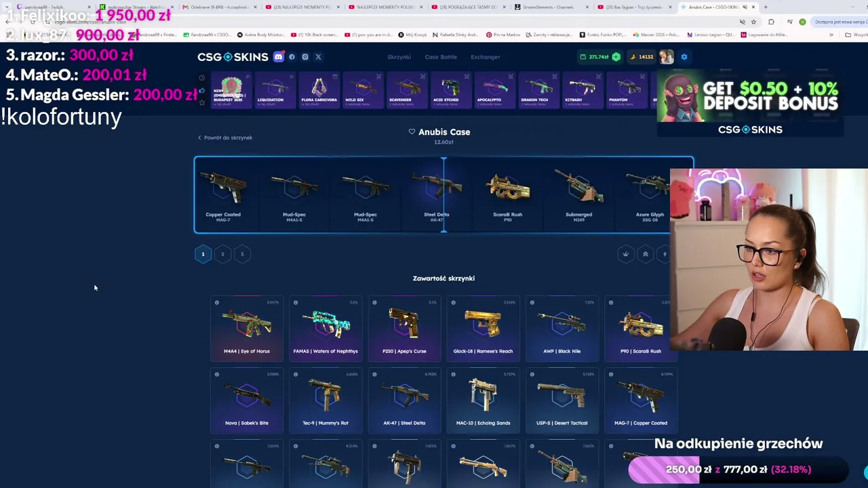Open the Exchanger page
Image resolution: width=868 pixels, height=488 pixels.
[x=486, y=57]
